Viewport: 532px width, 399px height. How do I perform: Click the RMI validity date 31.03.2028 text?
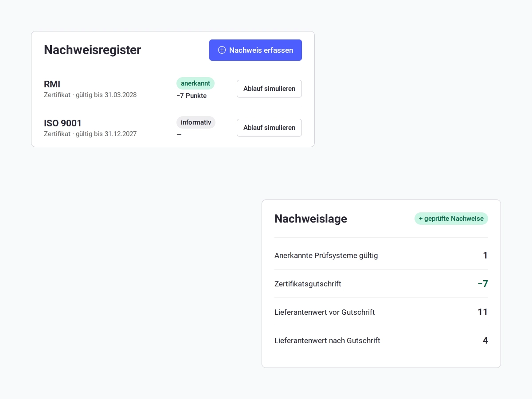pyautogui.click(x=121, y=95)
